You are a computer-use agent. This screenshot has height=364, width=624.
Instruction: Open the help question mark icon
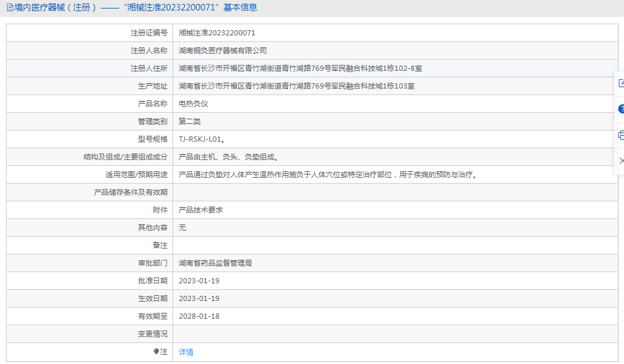621,109
